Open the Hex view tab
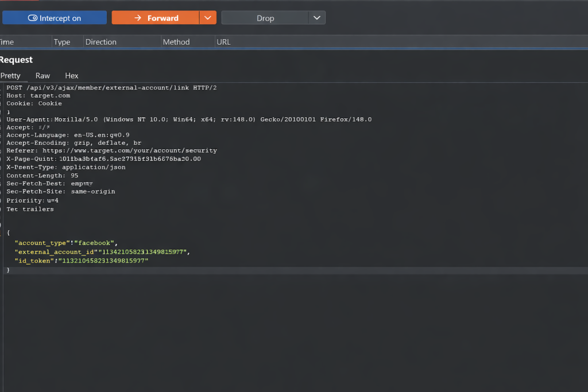This screenshot has height=392, width=588. (71, 76)
